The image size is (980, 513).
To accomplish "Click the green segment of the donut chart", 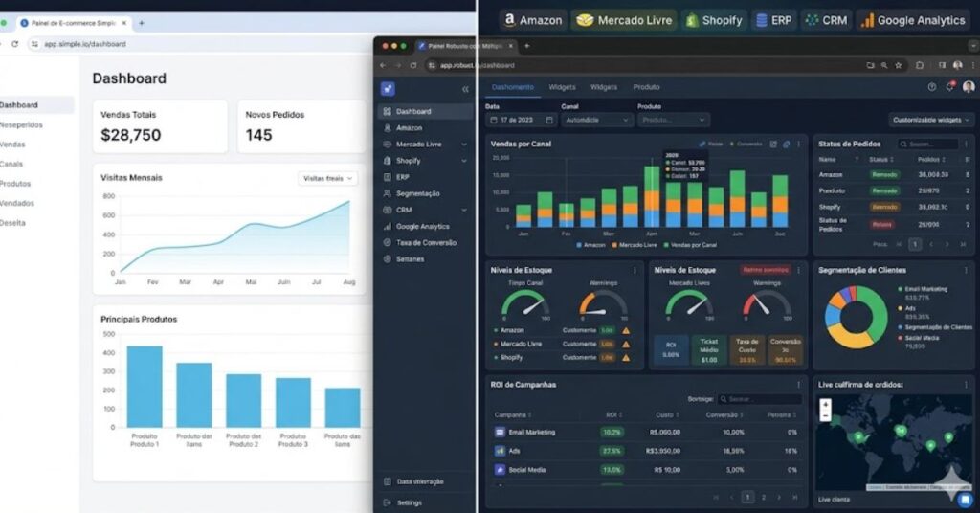I will [x=879, y=311].
